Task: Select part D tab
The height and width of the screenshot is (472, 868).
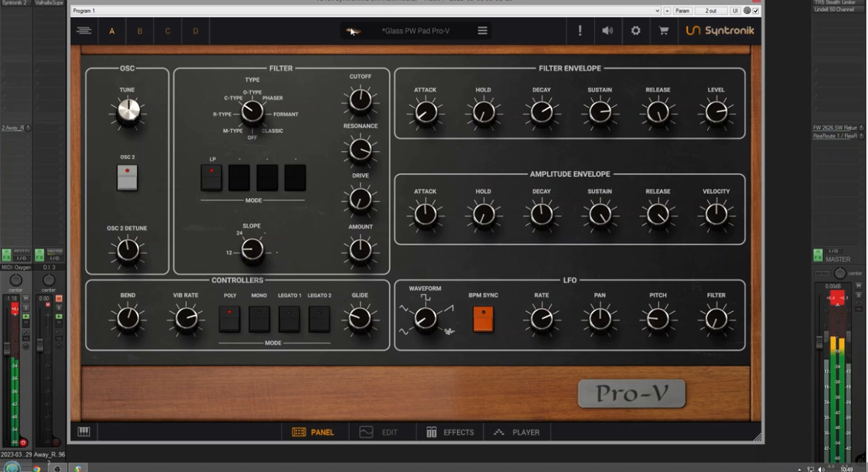Action: (196, 31)
